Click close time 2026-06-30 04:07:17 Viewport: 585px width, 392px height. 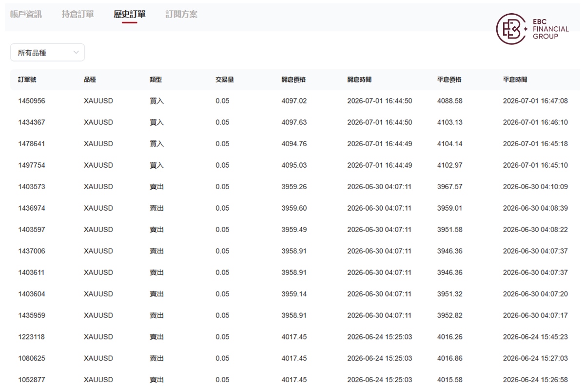(x=535, y=315)
